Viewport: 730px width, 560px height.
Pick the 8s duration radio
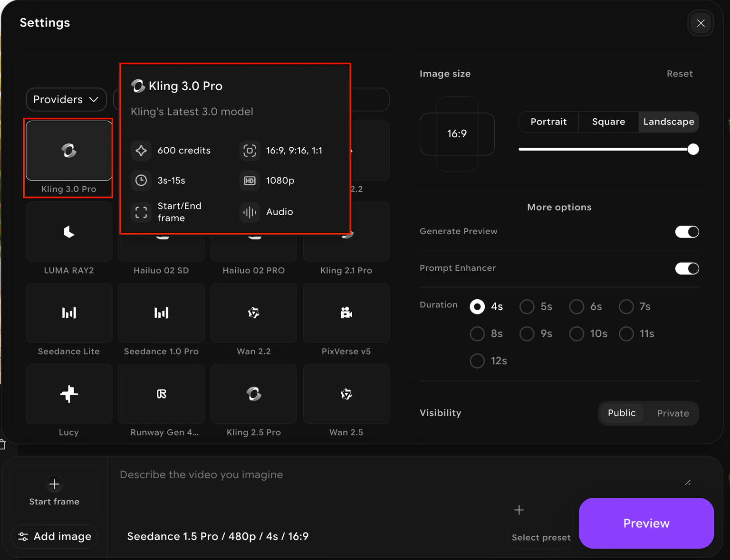tap(477, 334)
